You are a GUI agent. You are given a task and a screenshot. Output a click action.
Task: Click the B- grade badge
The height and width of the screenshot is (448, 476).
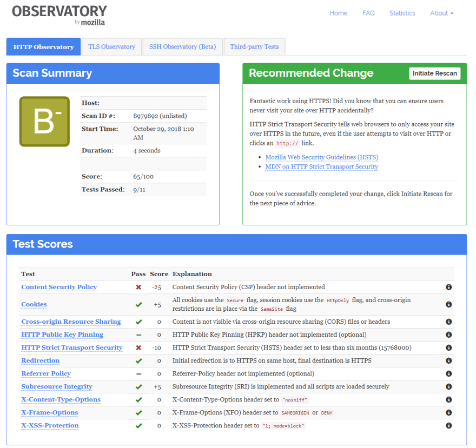[x=44, y=122]
